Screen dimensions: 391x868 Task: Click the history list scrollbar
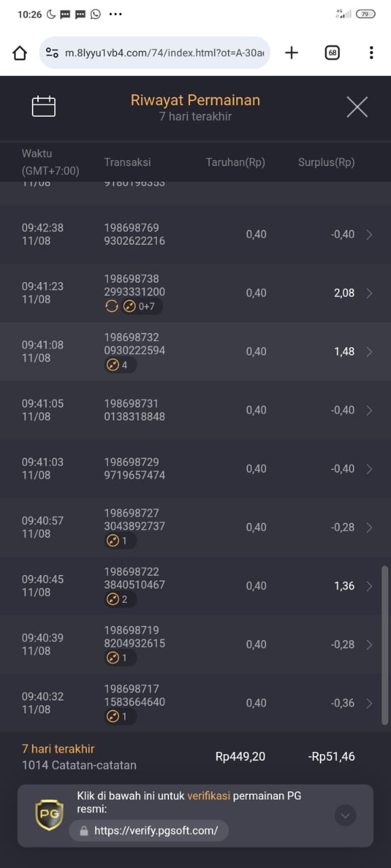tap(385, 644)
